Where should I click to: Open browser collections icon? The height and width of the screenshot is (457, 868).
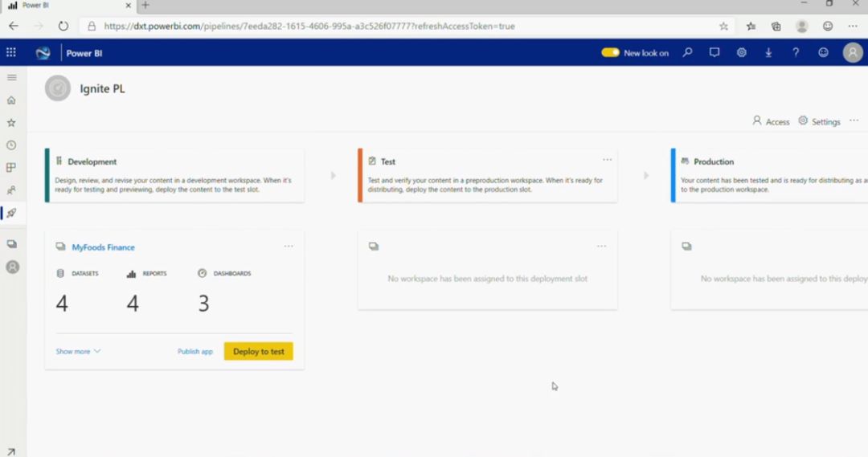click(x=776, y=26)
